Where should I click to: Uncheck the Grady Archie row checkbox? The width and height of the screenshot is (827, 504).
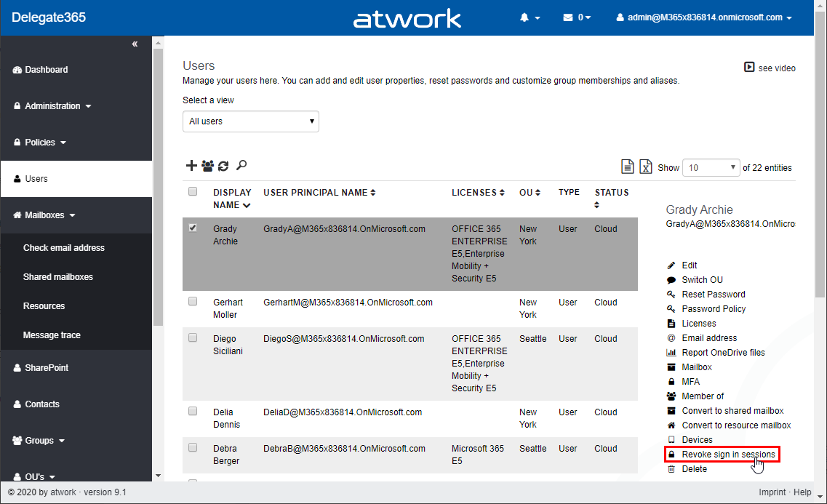[x=193, y=228]
